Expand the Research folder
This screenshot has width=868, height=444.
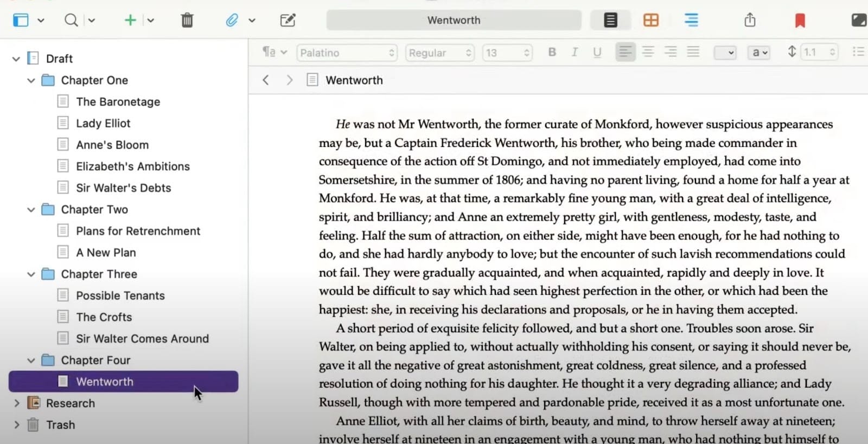pos(16,403)
